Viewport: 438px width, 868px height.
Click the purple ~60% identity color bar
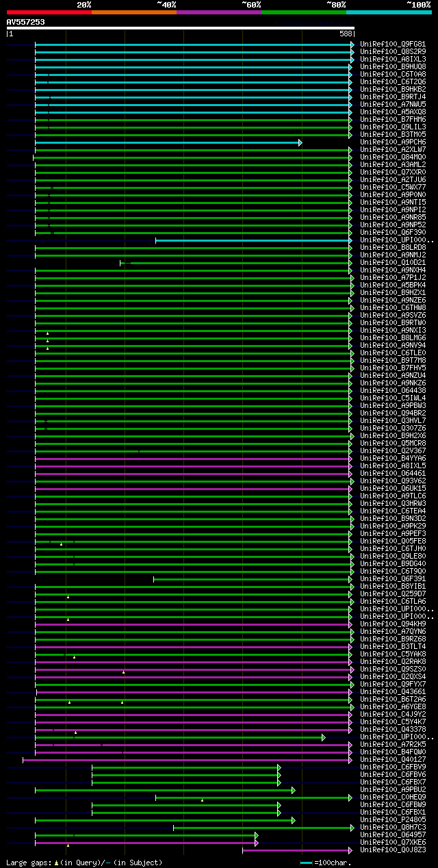point(218,12)
